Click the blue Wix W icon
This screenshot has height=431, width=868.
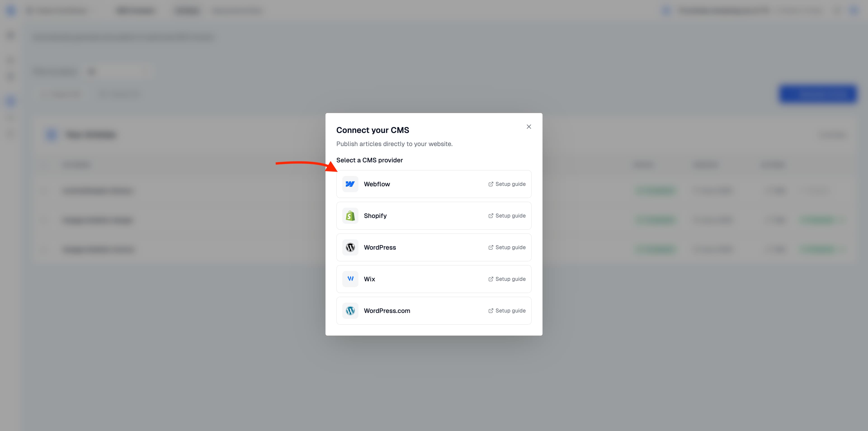[350, 279]
